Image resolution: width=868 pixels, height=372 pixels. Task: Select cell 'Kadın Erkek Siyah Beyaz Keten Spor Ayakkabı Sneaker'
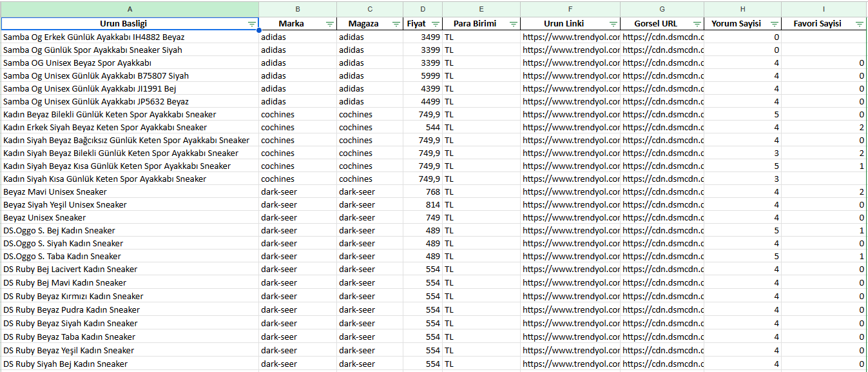point(130,127)
